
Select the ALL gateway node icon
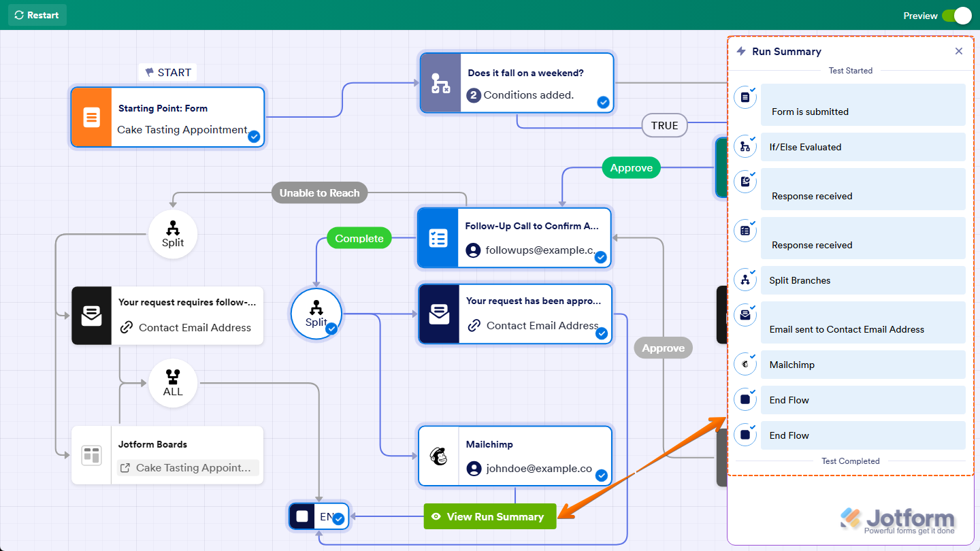[172, 378]
